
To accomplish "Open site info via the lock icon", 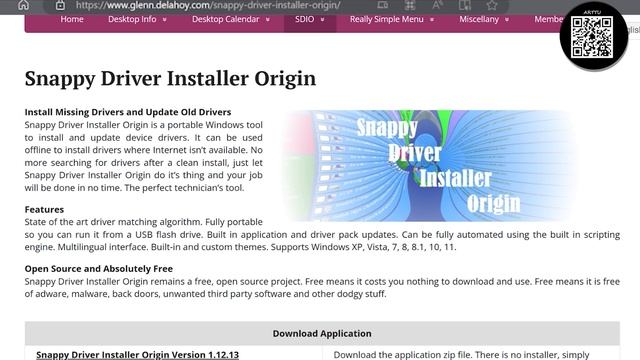I will pos(60,5).
